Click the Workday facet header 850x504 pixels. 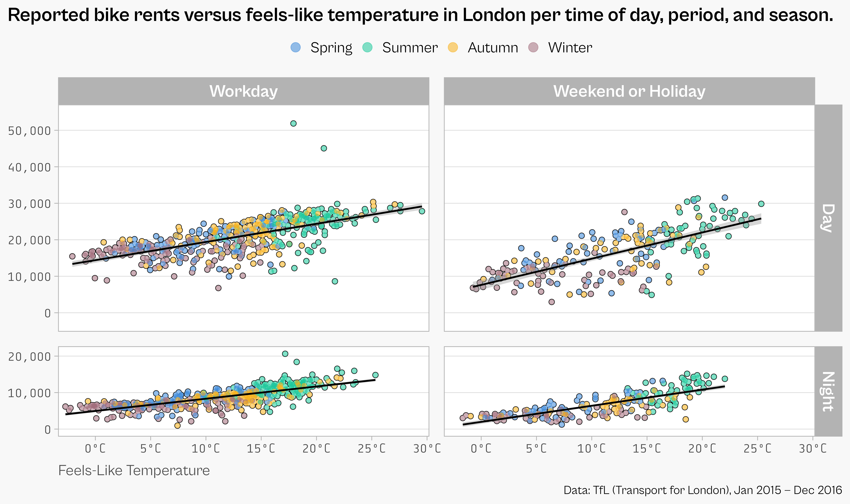pos(243,91)
